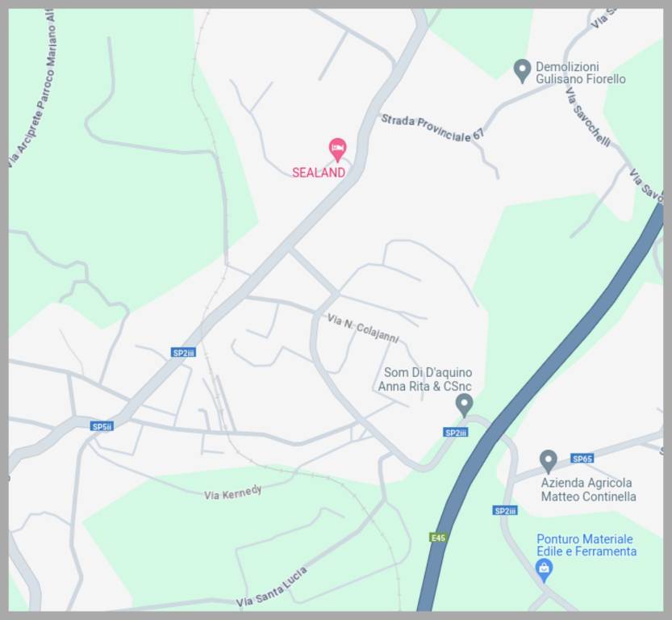Select the Demolizioni Gulisano Fiorello map pin
The image size is (672, 620).
click(x=522, y=71)
